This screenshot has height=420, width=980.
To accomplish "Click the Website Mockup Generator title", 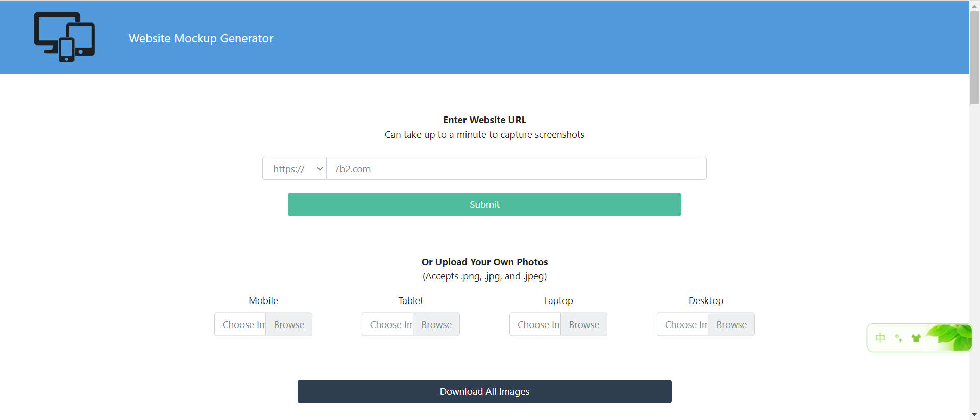I will pos(201,38).
